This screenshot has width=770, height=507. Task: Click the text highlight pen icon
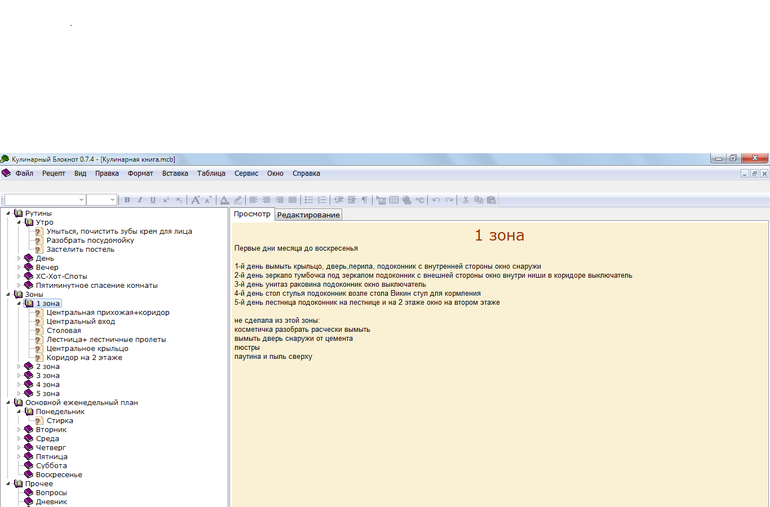click(x=238, y=200)
